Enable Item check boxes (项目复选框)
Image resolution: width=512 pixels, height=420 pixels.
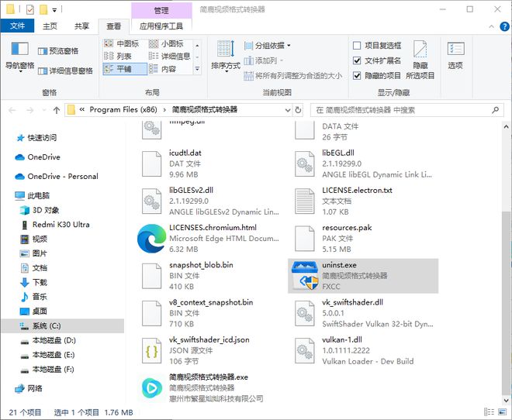pos(357,45)
